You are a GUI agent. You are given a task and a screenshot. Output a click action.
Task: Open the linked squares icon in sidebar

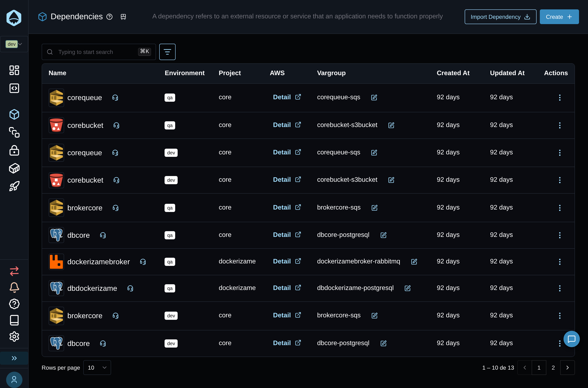click(14, 132)
